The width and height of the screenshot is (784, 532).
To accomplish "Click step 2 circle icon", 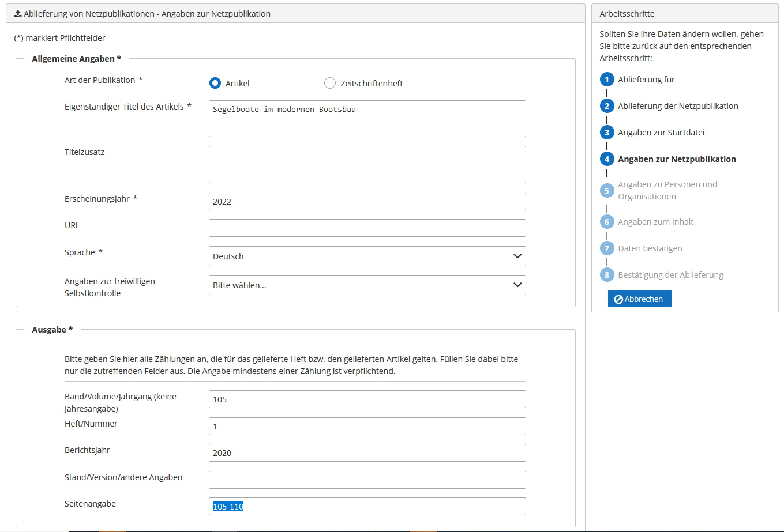I will click(x=606, y=106).
